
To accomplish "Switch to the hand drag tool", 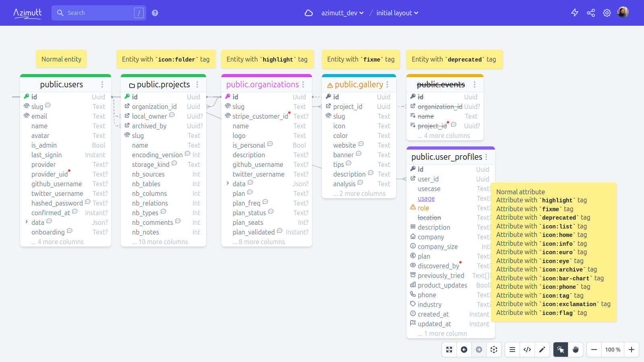I will [576, 350].
